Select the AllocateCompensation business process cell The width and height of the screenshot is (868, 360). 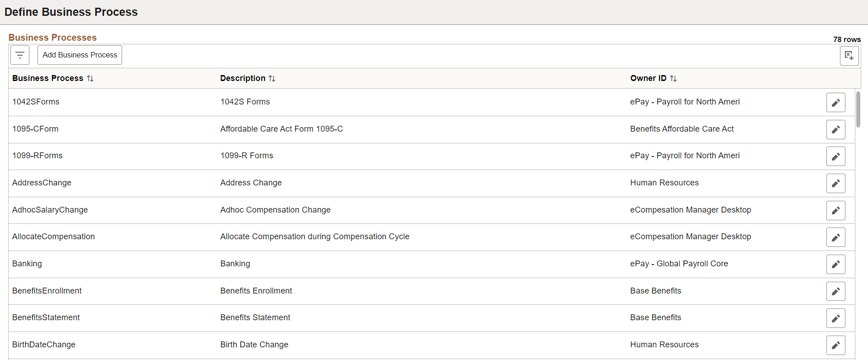click(53, 237)
